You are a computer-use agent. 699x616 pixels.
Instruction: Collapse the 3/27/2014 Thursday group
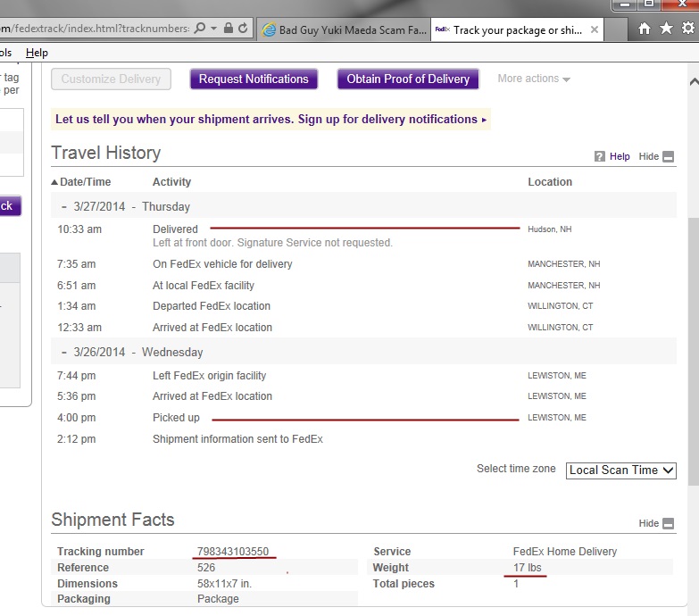64,207
